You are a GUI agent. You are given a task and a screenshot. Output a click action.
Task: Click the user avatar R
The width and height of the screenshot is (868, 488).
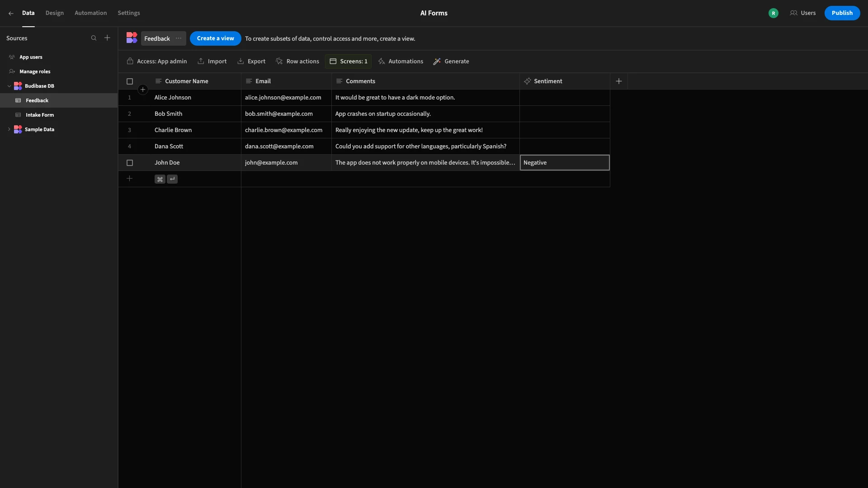(774, 13)
